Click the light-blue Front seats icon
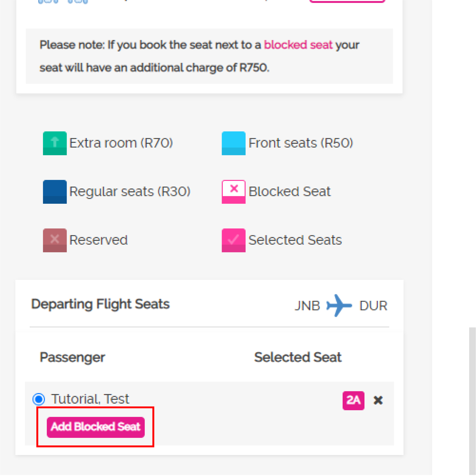The height and width of the screenshot is (476, 476). coord(234,143)
